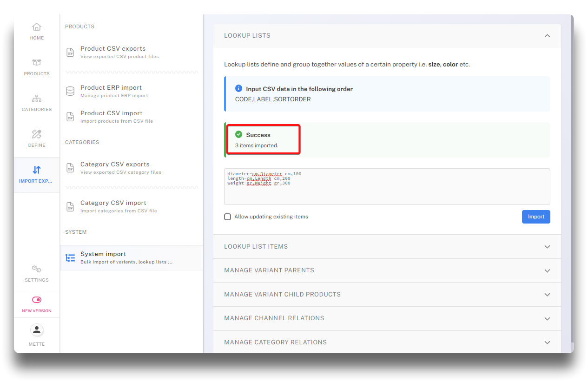Select the Categories hierarchy icon
588x382 pixels.
pos(37,99)
